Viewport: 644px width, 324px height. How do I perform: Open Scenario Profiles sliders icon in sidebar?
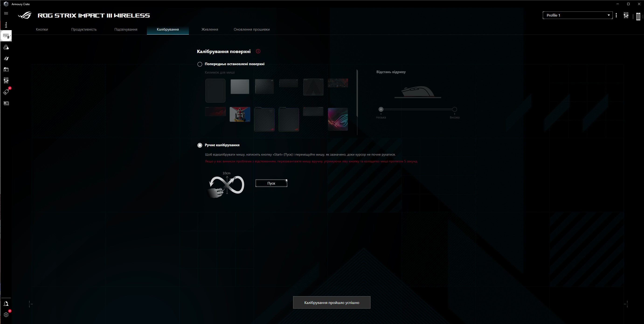click(x=6, y=80)
